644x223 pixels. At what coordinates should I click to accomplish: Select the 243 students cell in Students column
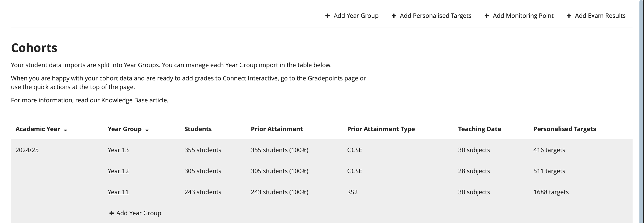click(x=203, y=192)
